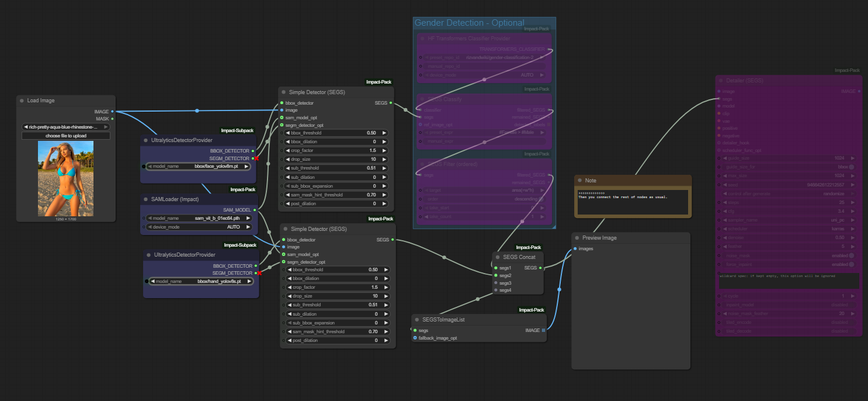
Task: Increase cfg value in Detailer (SEGS)
Action: [853, 211]
